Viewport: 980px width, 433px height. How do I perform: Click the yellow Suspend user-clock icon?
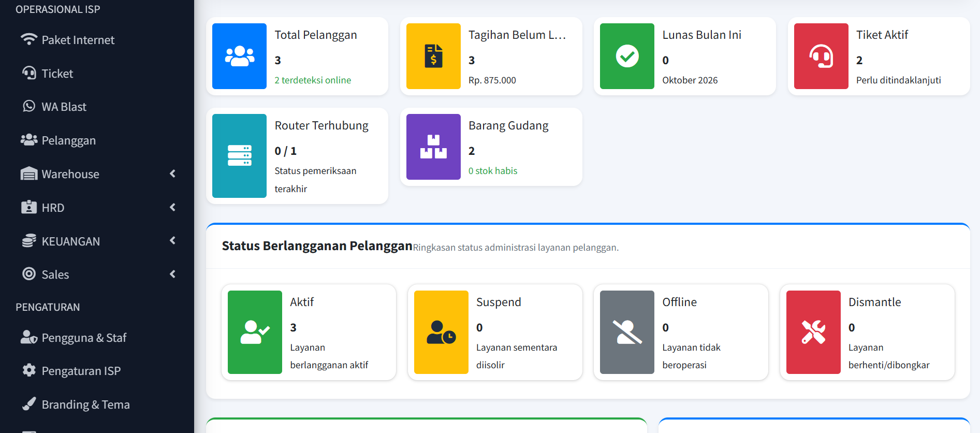click(441, 332)
